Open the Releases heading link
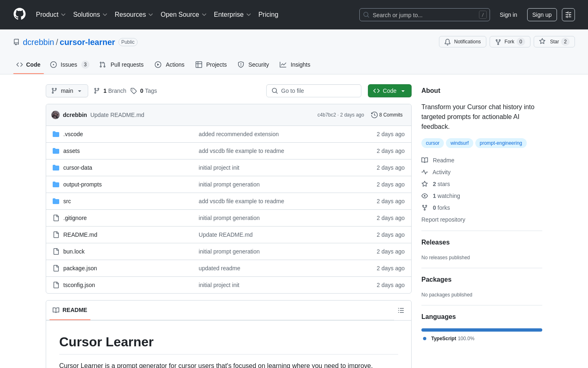The width and height of the screenshot is (588, 368). coord(435,242)
